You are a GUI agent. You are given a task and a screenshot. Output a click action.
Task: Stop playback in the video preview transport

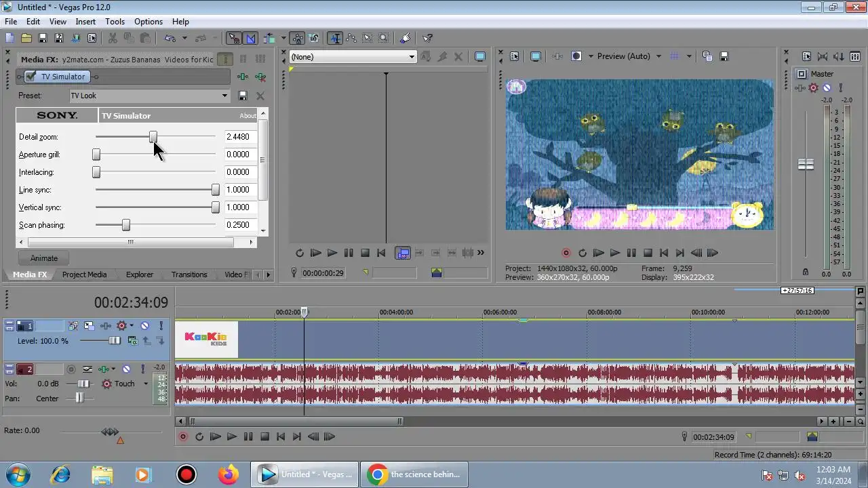coord(648,253)
